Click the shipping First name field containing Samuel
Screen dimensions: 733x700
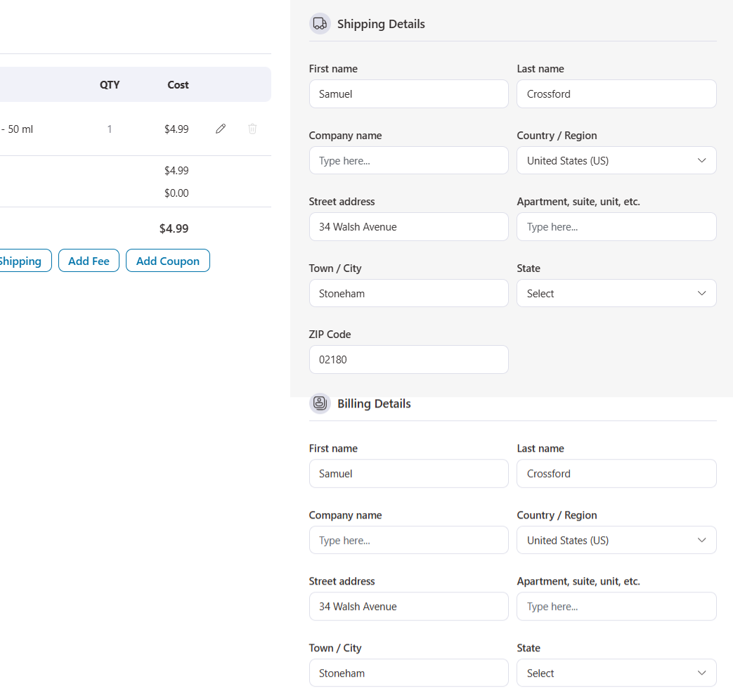click(408, 93)
